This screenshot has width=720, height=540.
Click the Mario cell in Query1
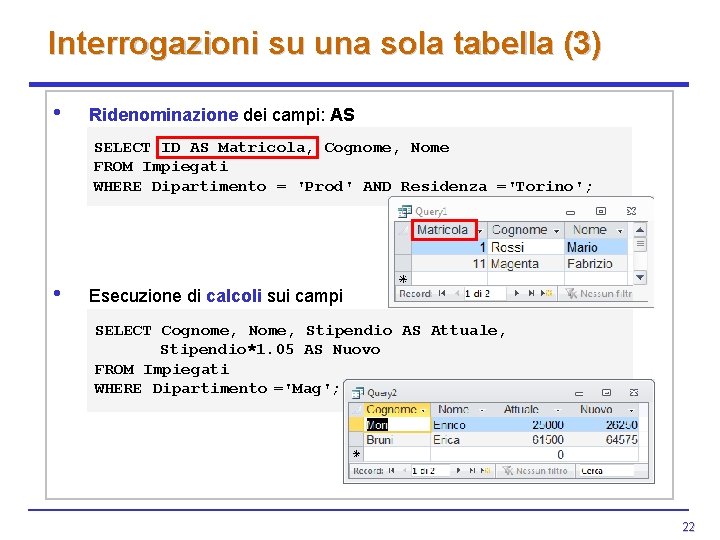point(596,248)
